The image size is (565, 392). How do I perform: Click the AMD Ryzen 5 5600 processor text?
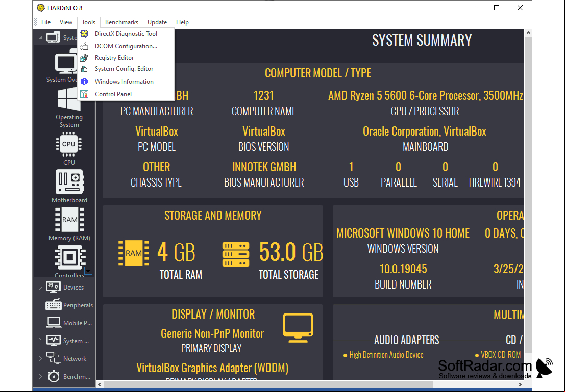tap(426, 96)
